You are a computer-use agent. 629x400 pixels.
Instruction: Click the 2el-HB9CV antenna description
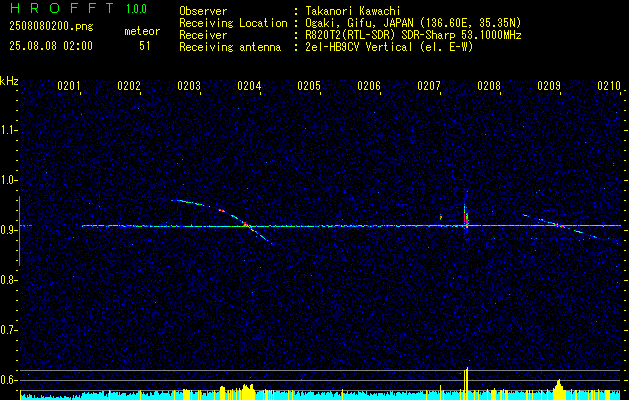point(389,47)
